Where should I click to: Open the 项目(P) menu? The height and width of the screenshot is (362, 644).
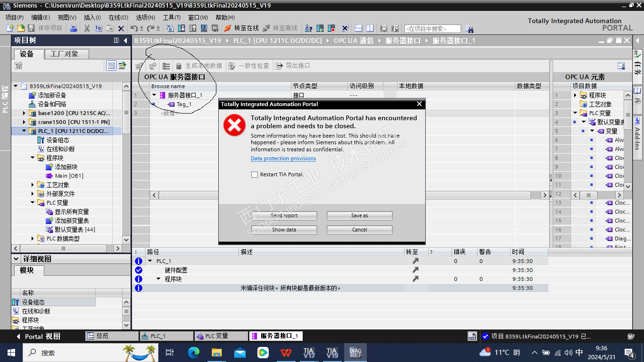pos(15,17)
